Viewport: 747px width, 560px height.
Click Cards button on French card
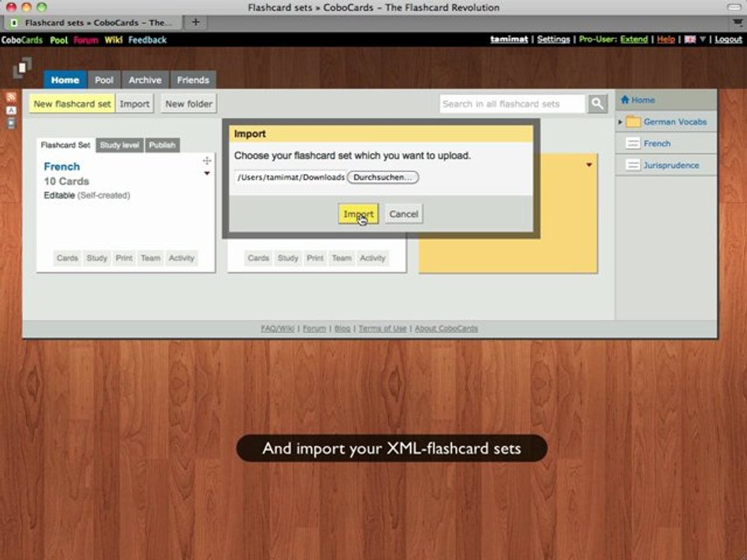click(67, 257)
